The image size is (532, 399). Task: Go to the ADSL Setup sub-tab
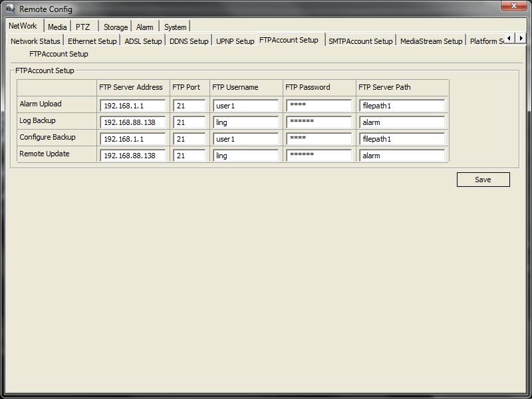coord(143,41)
